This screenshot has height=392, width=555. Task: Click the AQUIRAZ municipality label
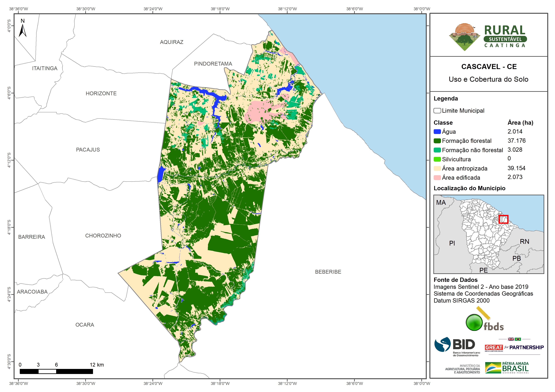click(172, 42)
